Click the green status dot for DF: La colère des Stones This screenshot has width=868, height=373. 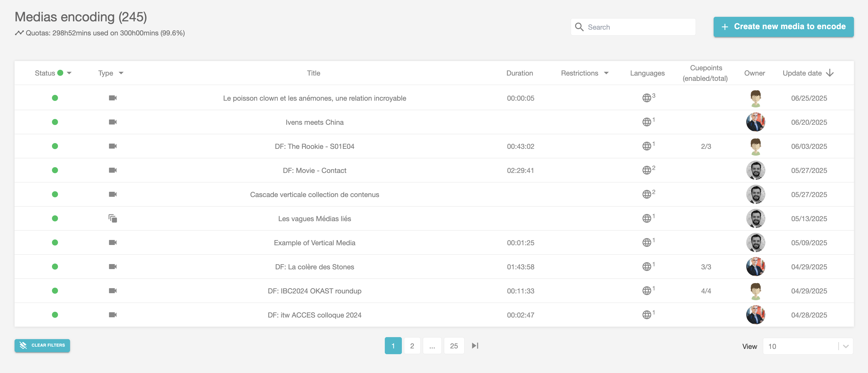pyautogui.click(x=55, y=267)
